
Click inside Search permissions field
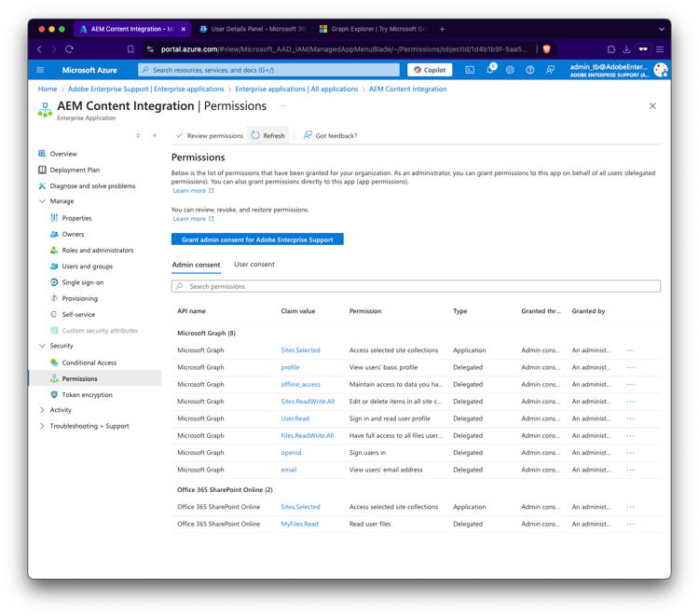pyautogui.click(x=416, y=286)
